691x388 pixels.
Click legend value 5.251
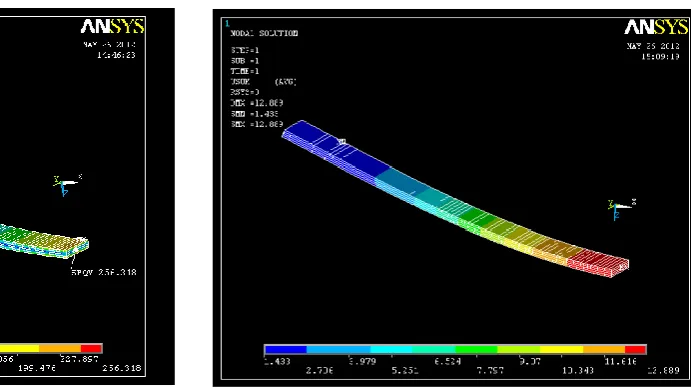(405, 371)
